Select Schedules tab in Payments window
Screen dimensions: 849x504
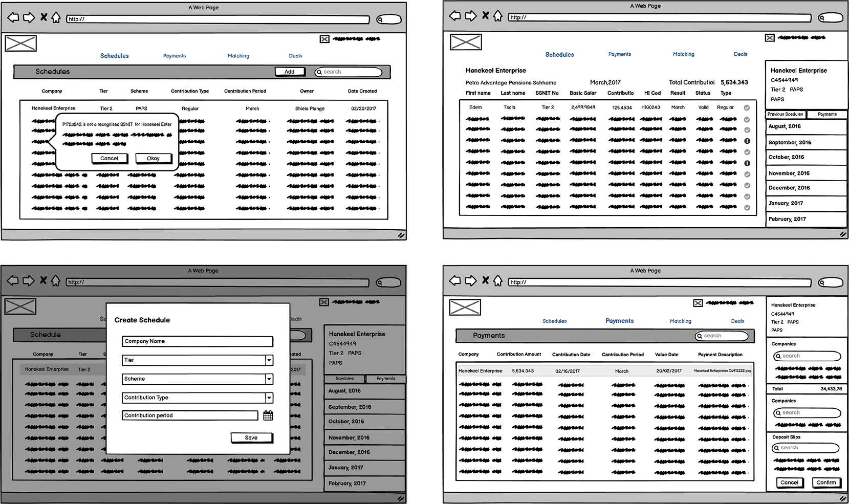(x=555, y=321)
